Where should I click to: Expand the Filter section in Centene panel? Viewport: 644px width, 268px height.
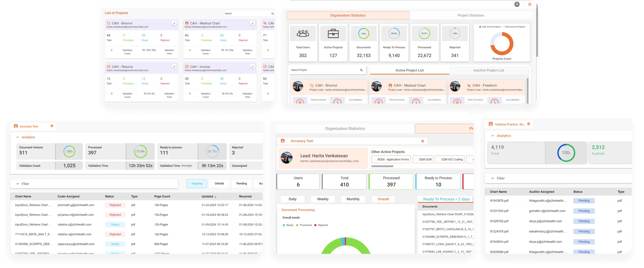[493, 178]
